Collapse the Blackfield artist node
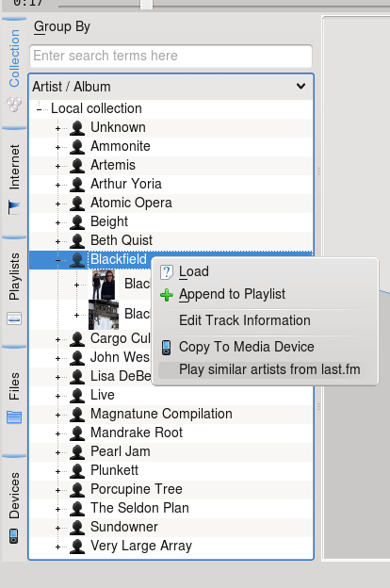390x588 pixels. pos(57,259)
